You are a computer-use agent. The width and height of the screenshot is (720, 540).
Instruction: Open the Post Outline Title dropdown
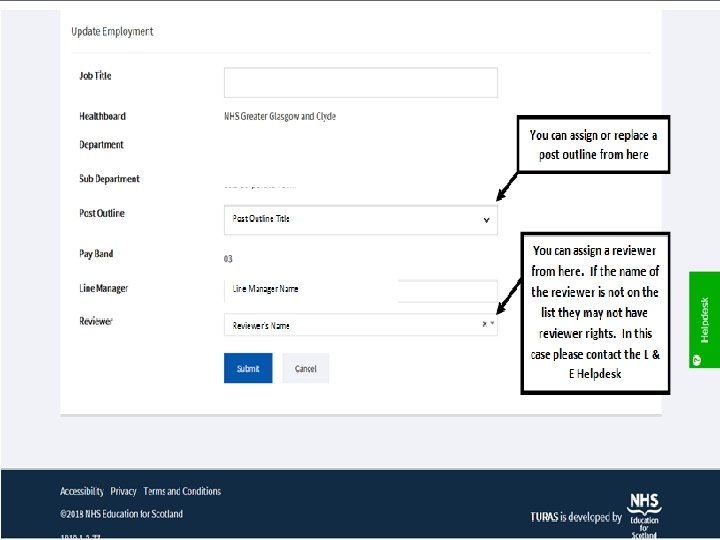pos(360,220)
